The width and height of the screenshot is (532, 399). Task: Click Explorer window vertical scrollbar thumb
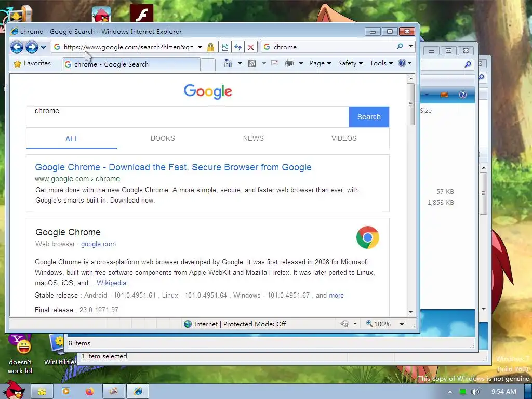click(x=484, y=193)
